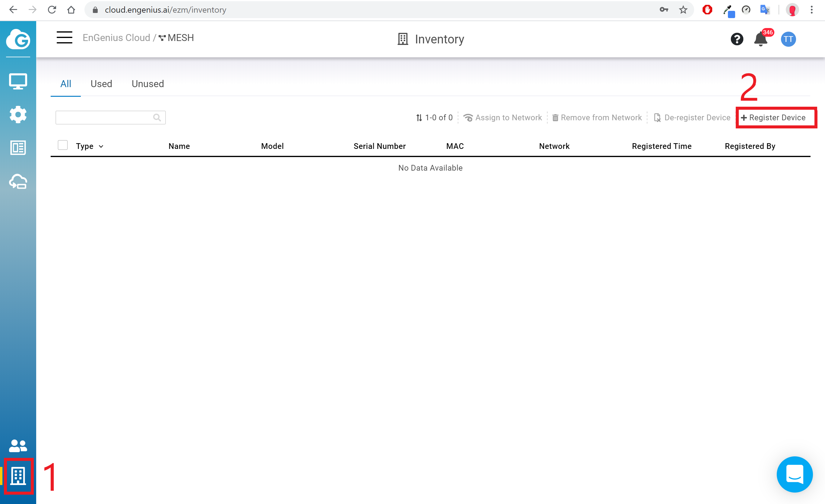Viewport: 825px width, 504px height.
Task: Open the EnGenius Cloud logo home
Action: pos(18,40)
